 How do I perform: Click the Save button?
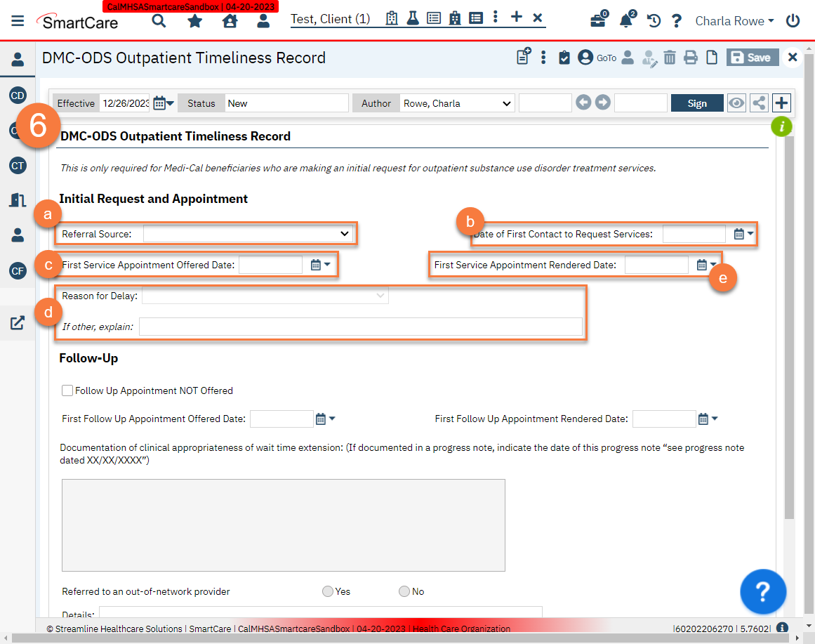752,57
